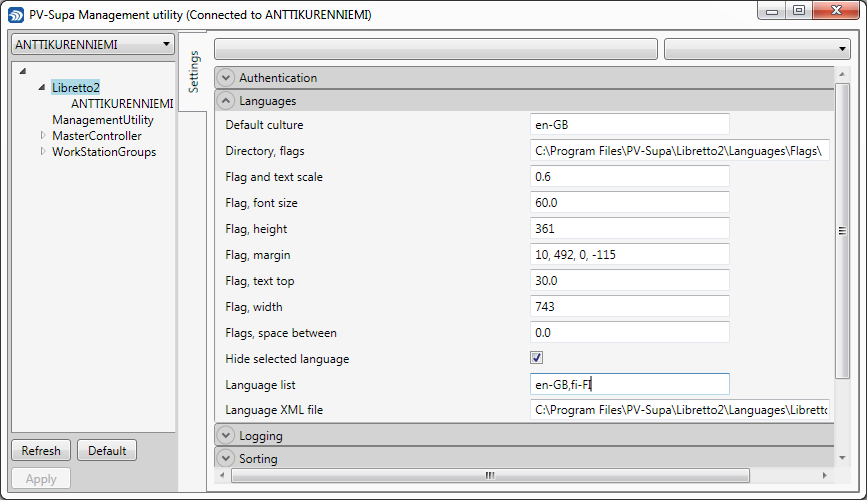This screenshot has width=867, height=500.
Task: Click the vertical scrollbar thumb in settings
Action: (842, 230)
